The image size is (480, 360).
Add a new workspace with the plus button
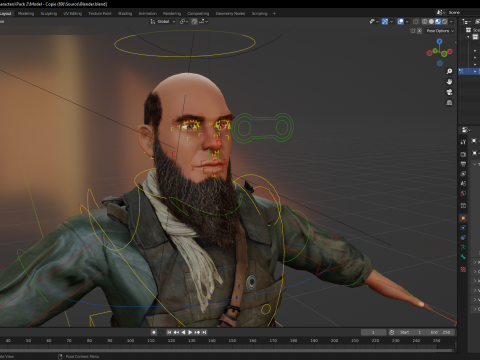tap(274, 14)
